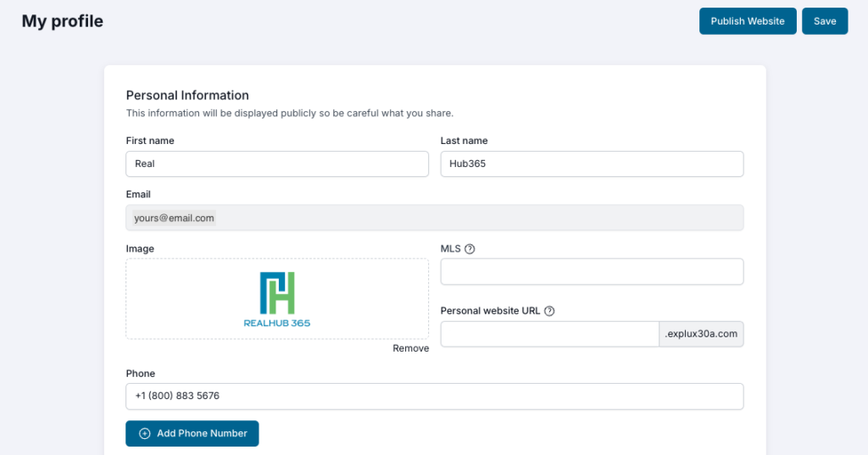Screen dimensions: 868x455
Task: Remove the uploaded profile image
Action: point(410,348)
